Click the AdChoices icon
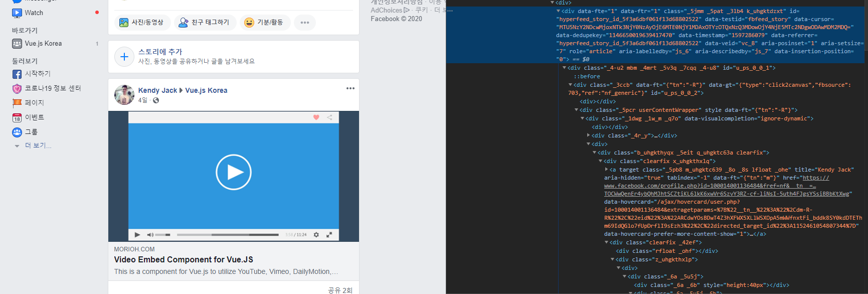Image resolution: width=868 pixels, height=294 pixels. point(407,10)
